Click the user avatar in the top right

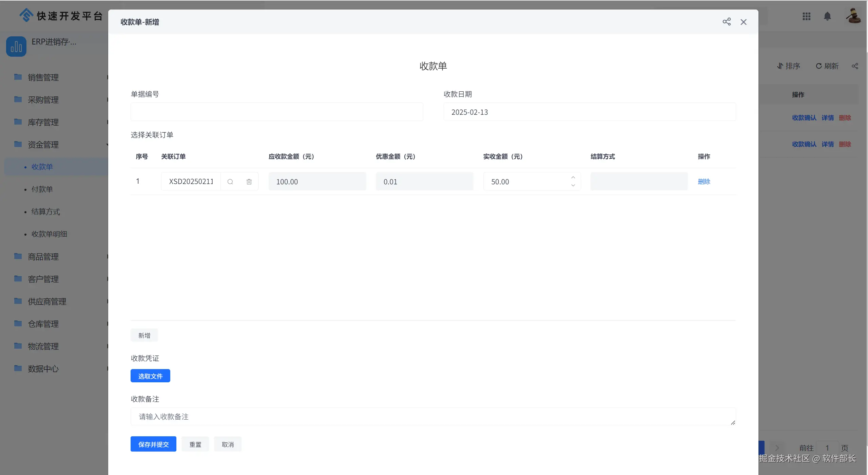coord(853,16)
